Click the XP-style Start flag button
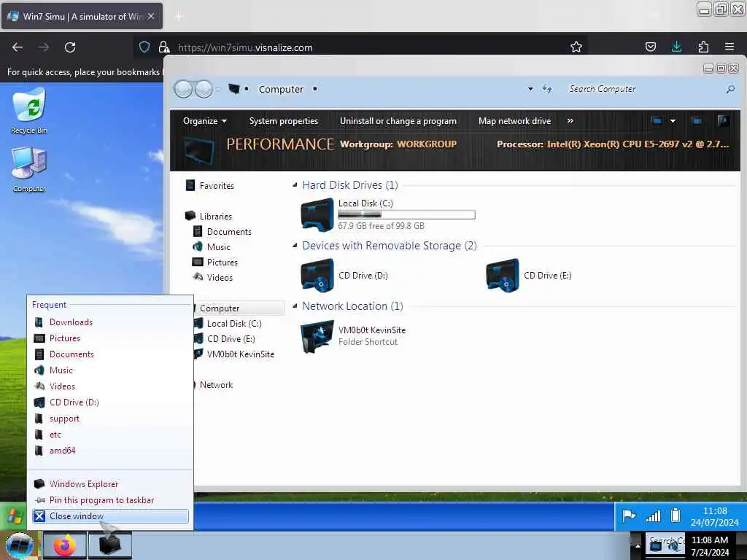Image resolution: width=747 pixels, height=560 pixels. pyautogui.click(x=15, y=516)
